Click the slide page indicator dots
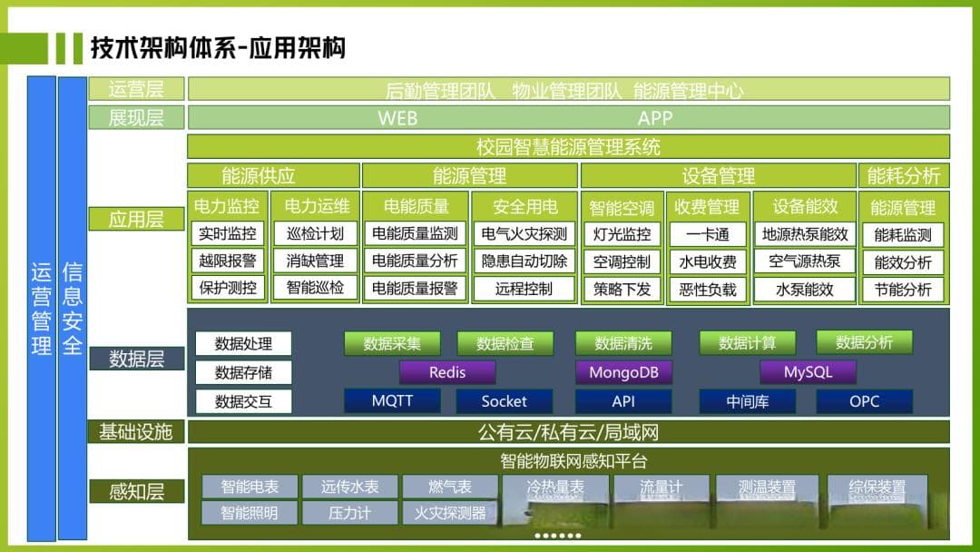 (558, 535)
